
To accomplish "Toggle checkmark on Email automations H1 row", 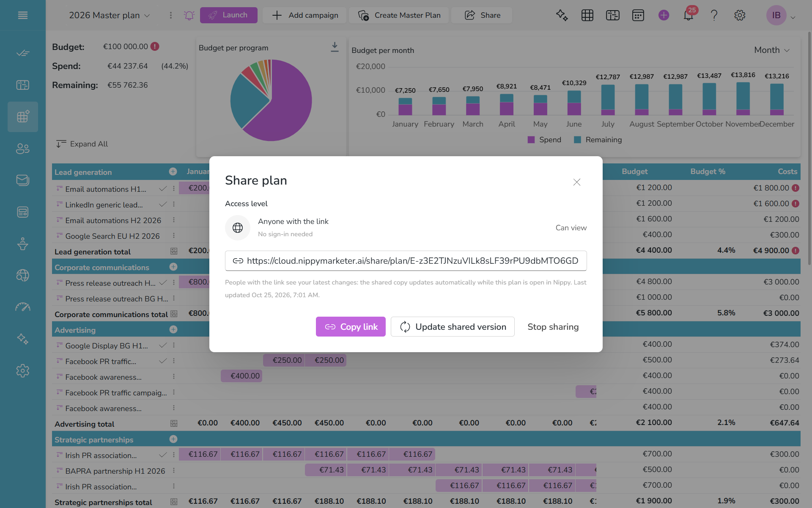I will click(x=163, y=189).
